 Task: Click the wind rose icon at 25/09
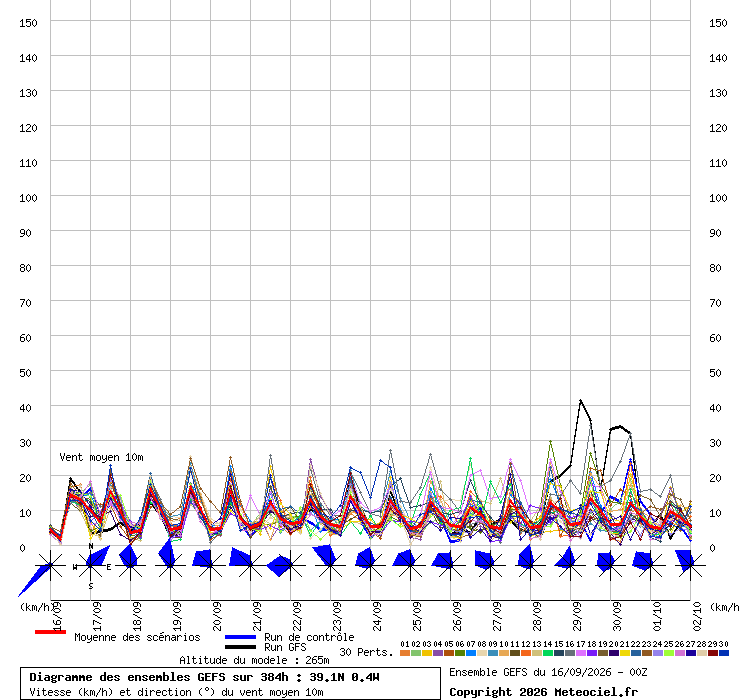(x=411, y=565)
